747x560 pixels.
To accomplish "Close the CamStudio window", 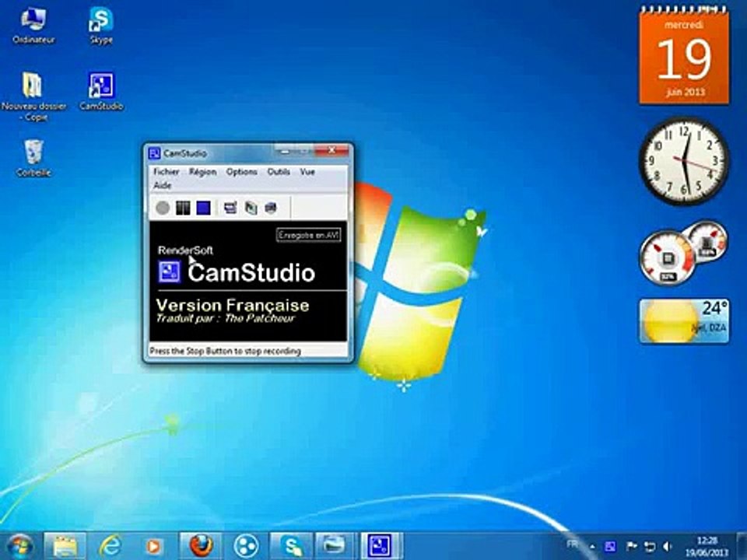I will 332,150.
